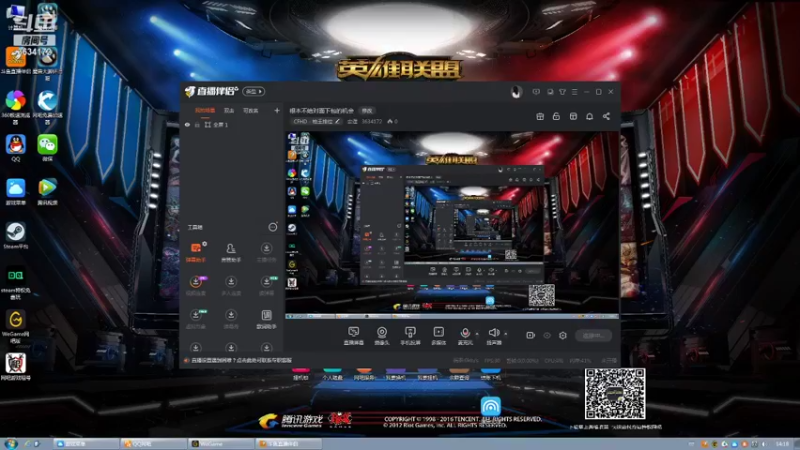Click room number 3634172 text

pyautogui.click(x=372, y=121)
